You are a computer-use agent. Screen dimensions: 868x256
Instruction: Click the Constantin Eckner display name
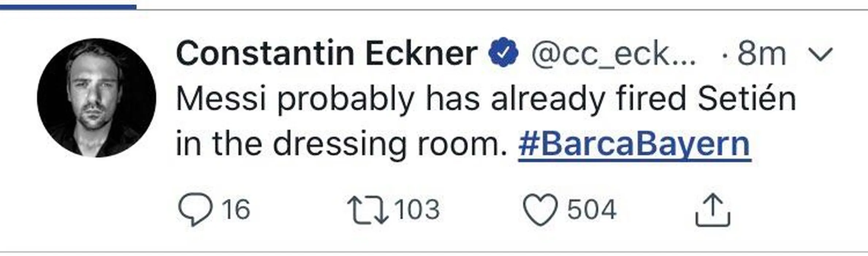coord(327,54)
